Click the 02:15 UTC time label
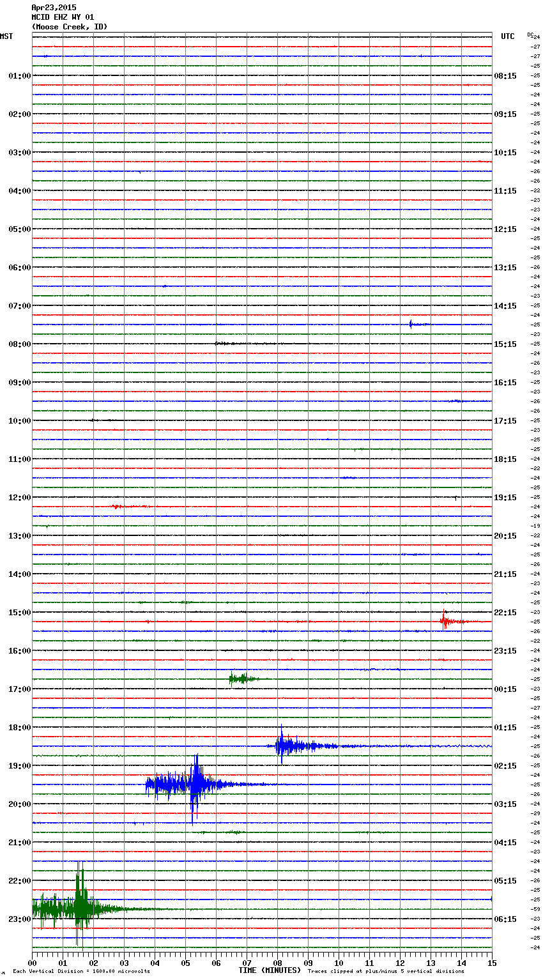This screenshot has height=980, width=543. [505, 766]
